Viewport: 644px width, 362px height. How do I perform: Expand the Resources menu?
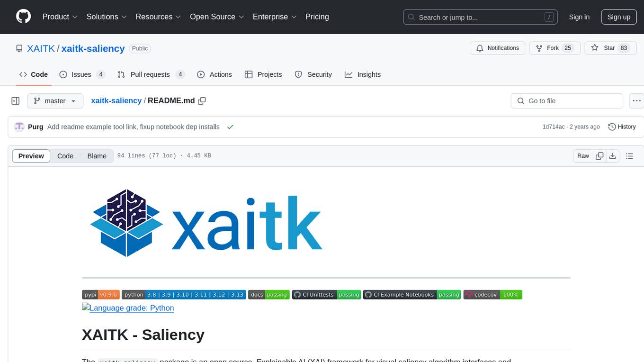tap(159, 17)
